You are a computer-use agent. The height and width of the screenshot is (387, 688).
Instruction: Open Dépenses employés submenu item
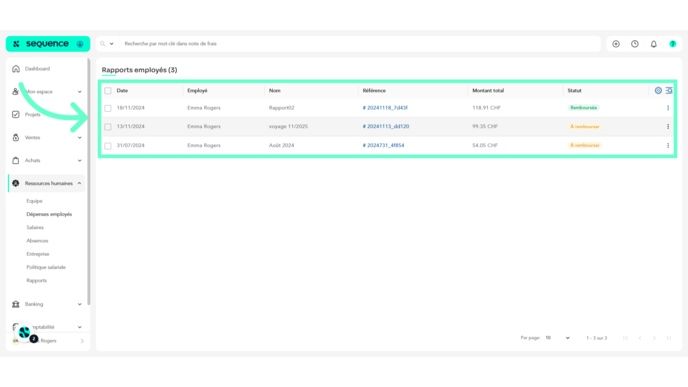coord(49,214)
